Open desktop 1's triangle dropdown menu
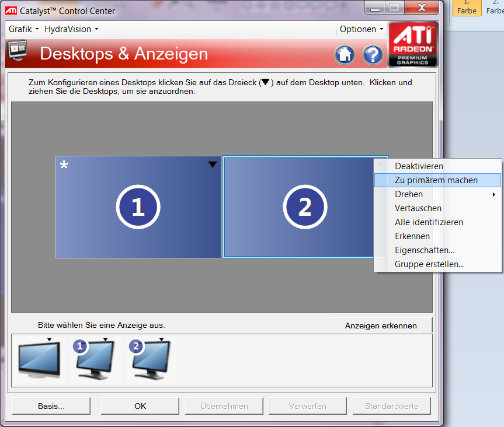Image resolution: width=504 pixels, height=427 pixels. [x=213, y=164]
